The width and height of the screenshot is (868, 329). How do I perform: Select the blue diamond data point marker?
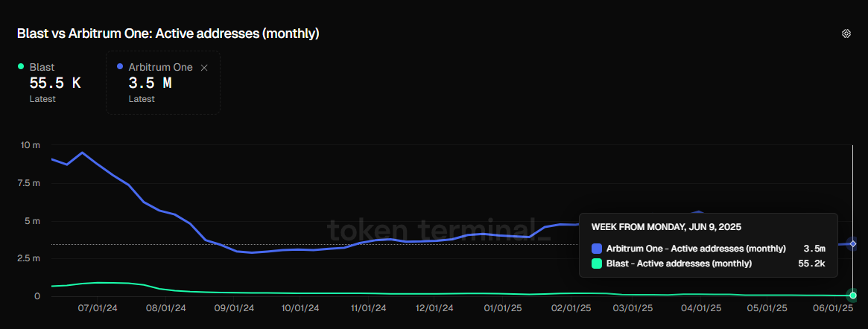point(853,243)
